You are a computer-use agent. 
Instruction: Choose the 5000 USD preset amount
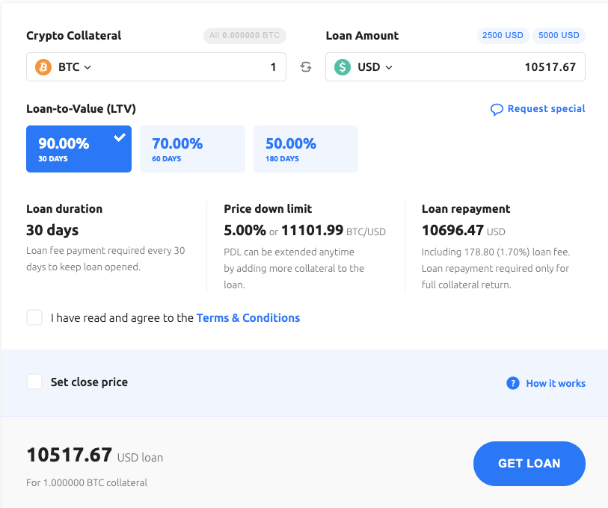tap(558, 35)
